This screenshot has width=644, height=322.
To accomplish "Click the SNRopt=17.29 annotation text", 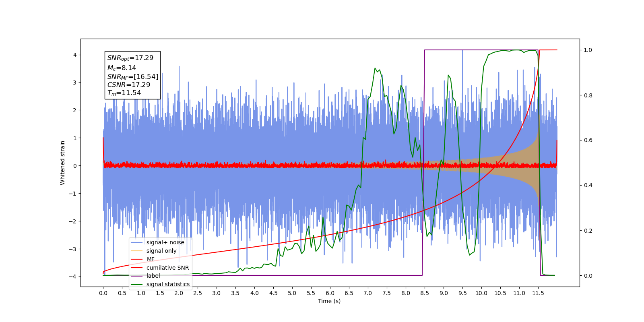I will [130, 58].
